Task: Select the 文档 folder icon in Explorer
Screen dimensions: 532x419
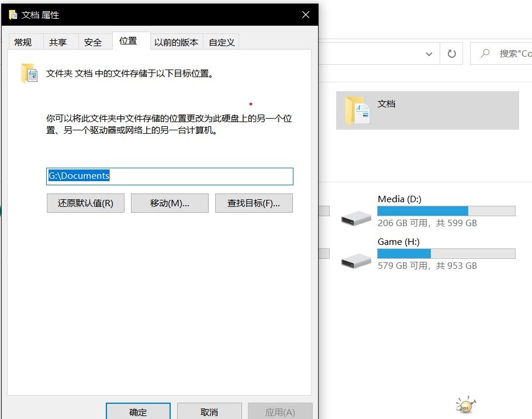Action: coord(357,110)
